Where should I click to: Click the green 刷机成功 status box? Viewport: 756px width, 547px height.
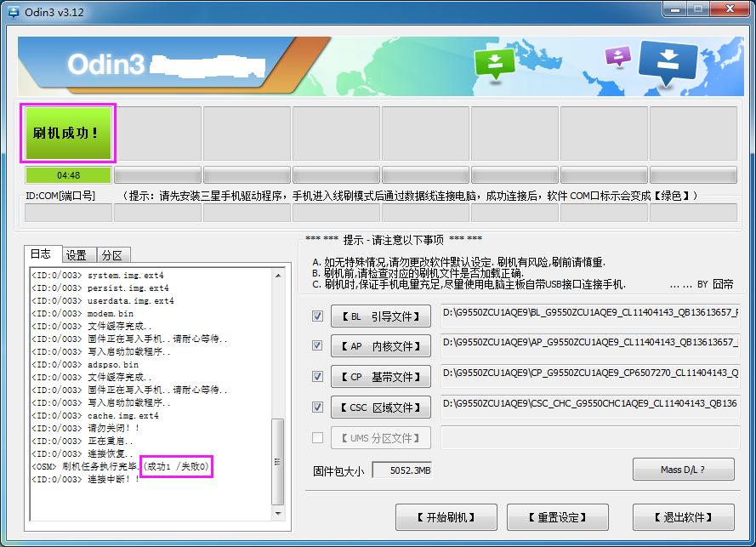pyautogui.click(x=68, y=133)
